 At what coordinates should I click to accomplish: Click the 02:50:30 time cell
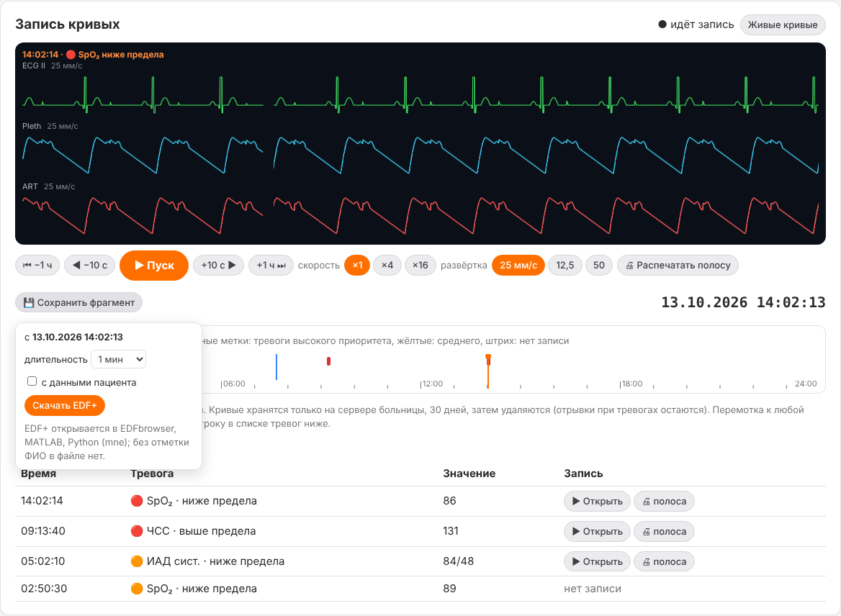(44, 588)
